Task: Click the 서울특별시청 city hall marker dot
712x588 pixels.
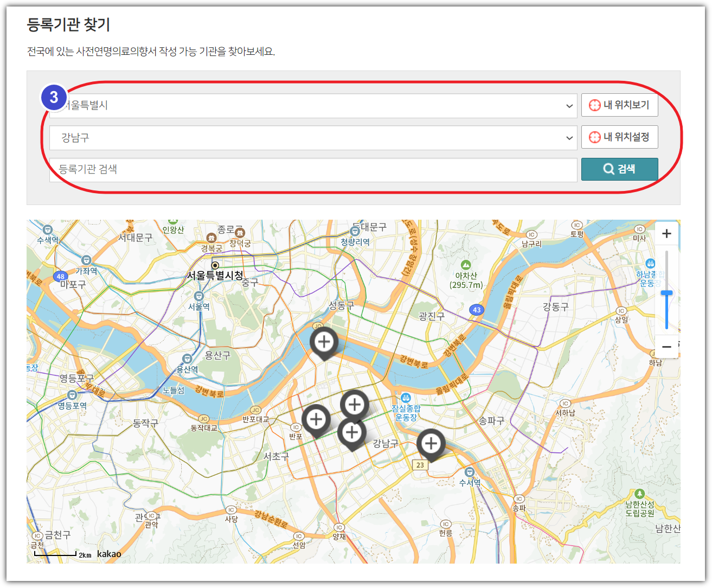Action: 215,265
